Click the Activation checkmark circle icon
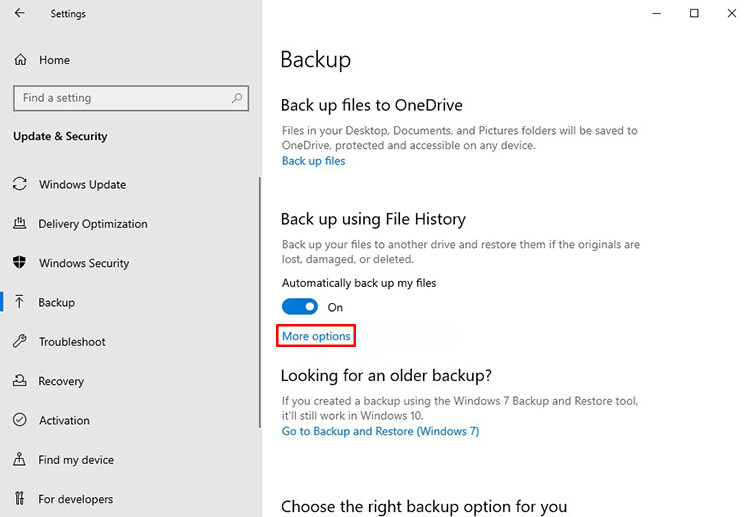The width and height of the screenshot is (750, 517). tap(20, 420)
